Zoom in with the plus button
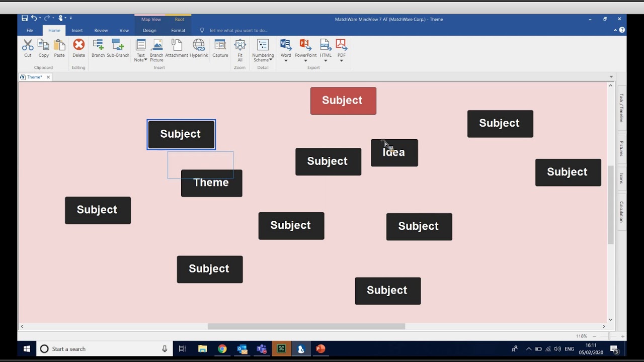The height and width of the screenshot is (362, 644). pos(623,336)
